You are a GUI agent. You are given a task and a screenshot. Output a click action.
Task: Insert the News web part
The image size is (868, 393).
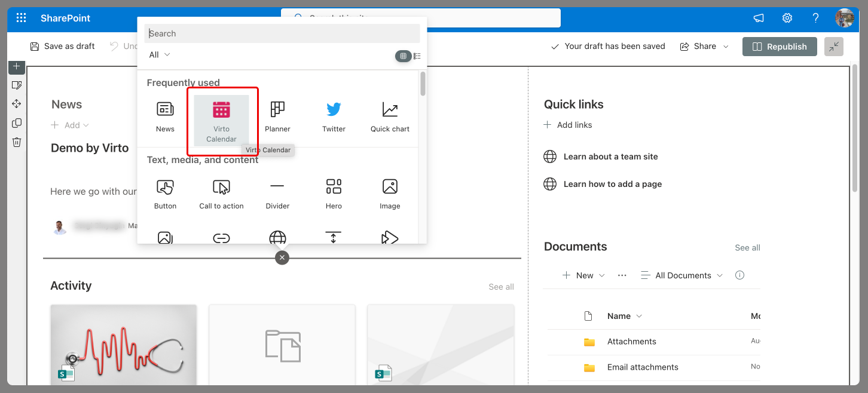(165, 117)
